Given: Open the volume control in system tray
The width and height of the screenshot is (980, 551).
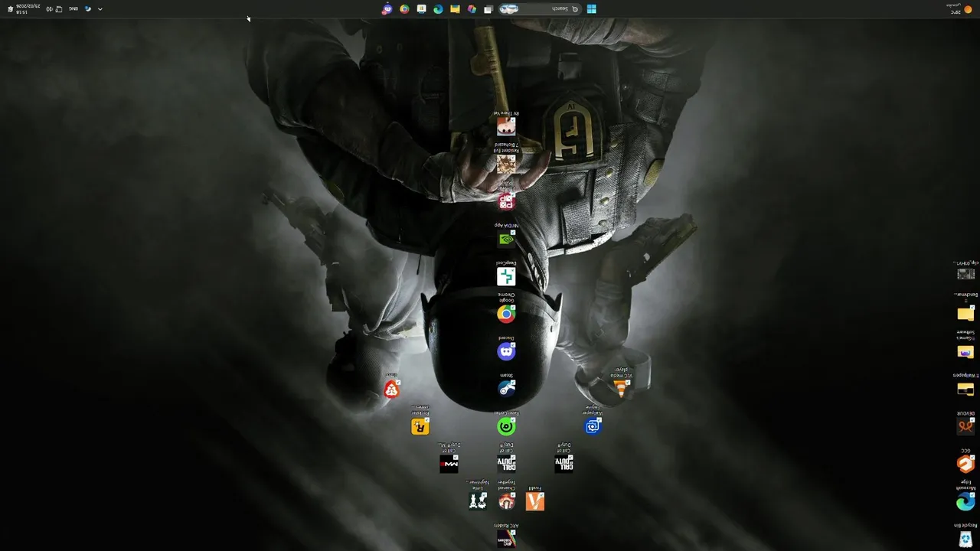Looking at the screenshot, I should coord(49,9).
